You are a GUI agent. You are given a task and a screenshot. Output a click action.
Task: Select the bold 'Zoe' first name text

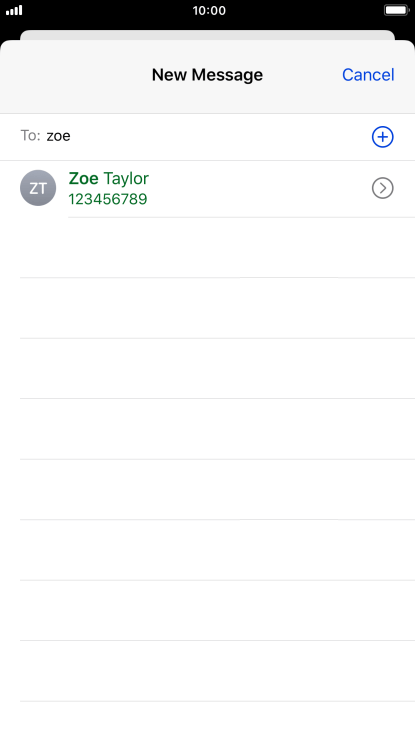coord(83,178)
